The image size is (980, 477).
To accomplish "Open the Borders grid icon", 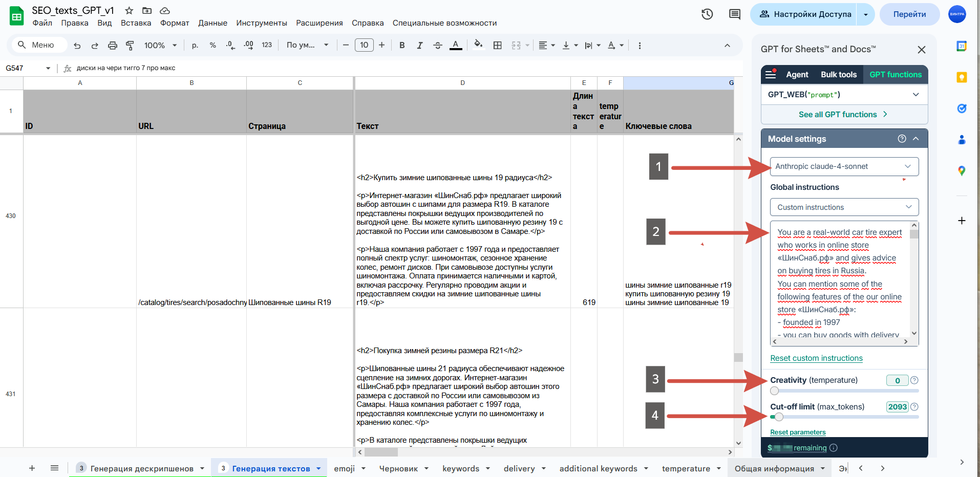I will pos(497,46).
